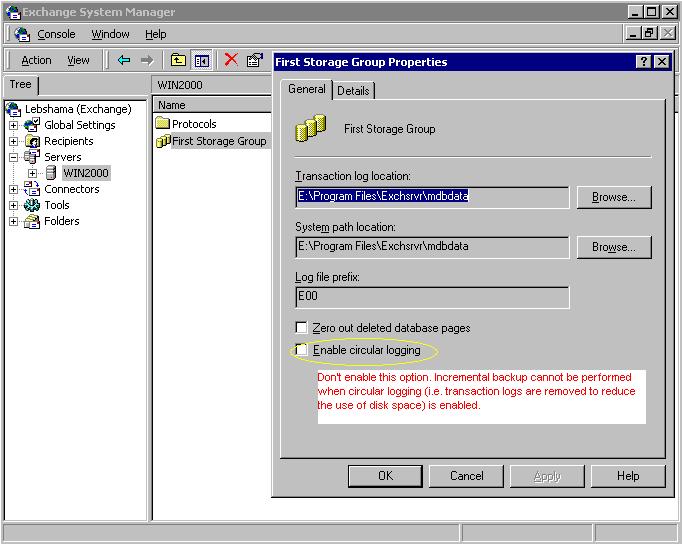Select the Lebshama (Exchange) root icon
Image resolution: width=682 pixels, height=544 pixels.
(14, 109)
